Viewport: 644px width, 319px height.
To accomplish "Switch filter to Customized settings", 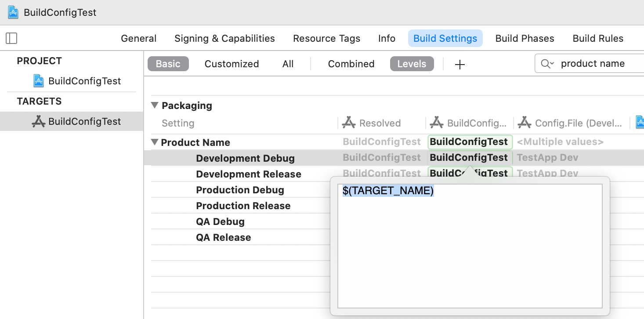I will tap(232, 64).
